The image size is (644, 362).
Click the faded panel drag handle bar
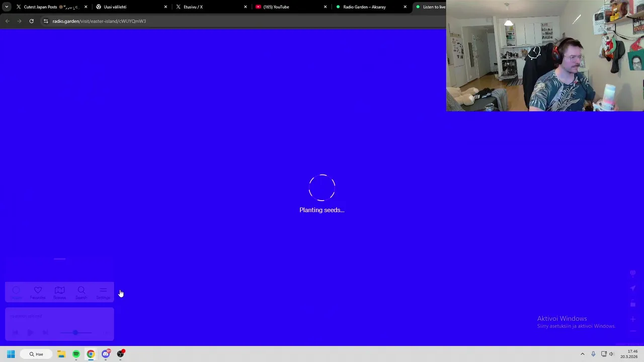point(59,259)
